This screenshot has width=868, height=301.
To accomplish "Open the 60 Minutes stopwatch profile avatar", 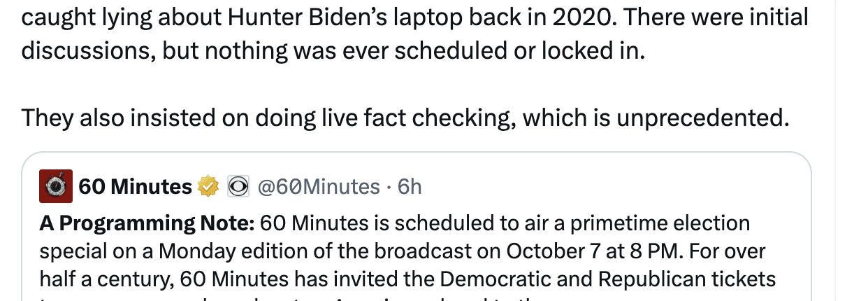I will click(x=56, y=186).
